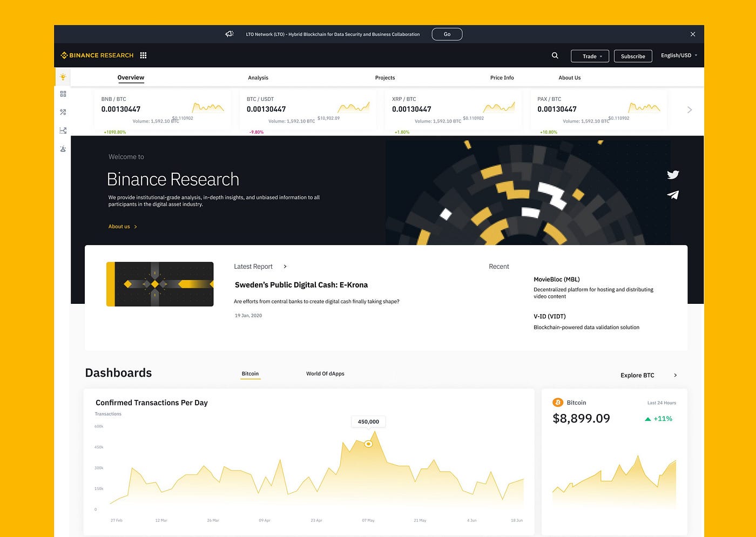
Task: Click the Go button in the banner
Action: point(447,34)
